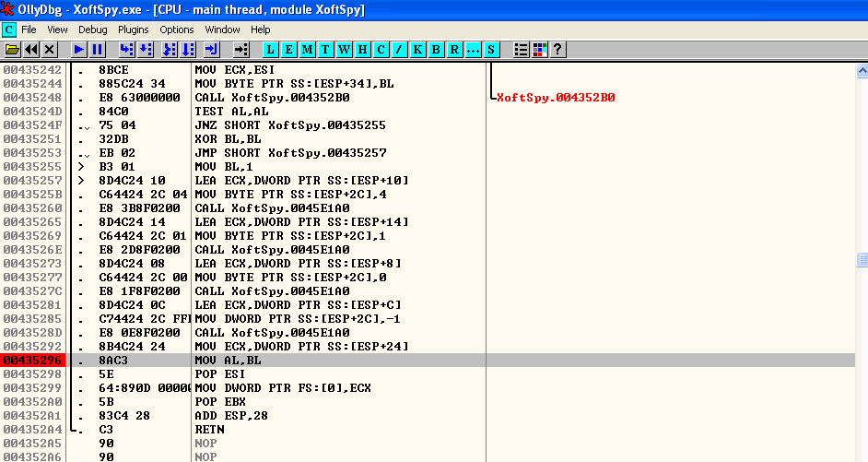Click scrollbar up arrow in disassembly pane

[862, 70]
